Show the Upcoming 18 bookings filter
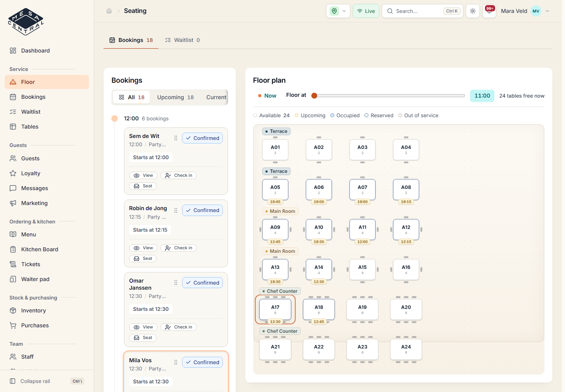The image size is (565, 392). [175, 97]
